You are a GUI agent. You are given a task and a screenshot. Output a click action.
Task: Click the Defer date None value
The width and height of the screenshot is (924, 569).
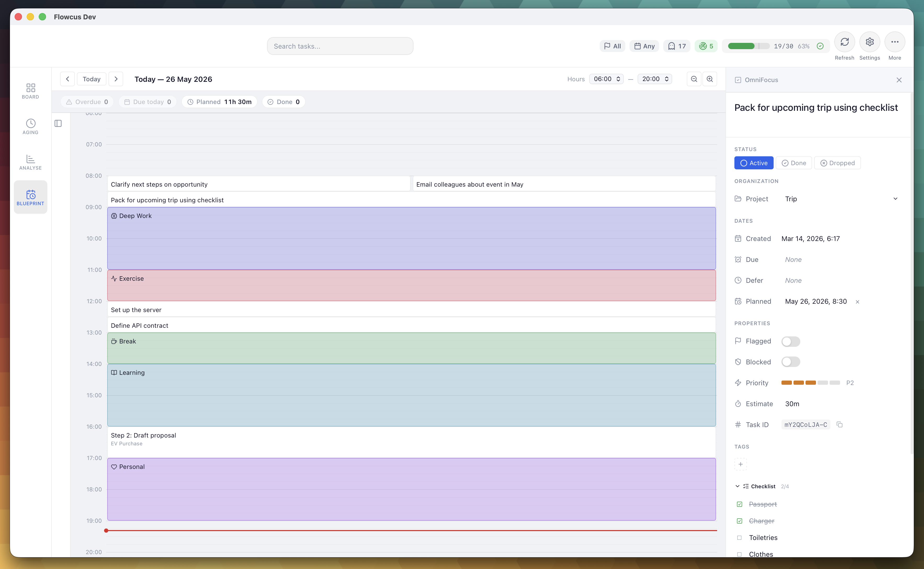tap(793, 280)
